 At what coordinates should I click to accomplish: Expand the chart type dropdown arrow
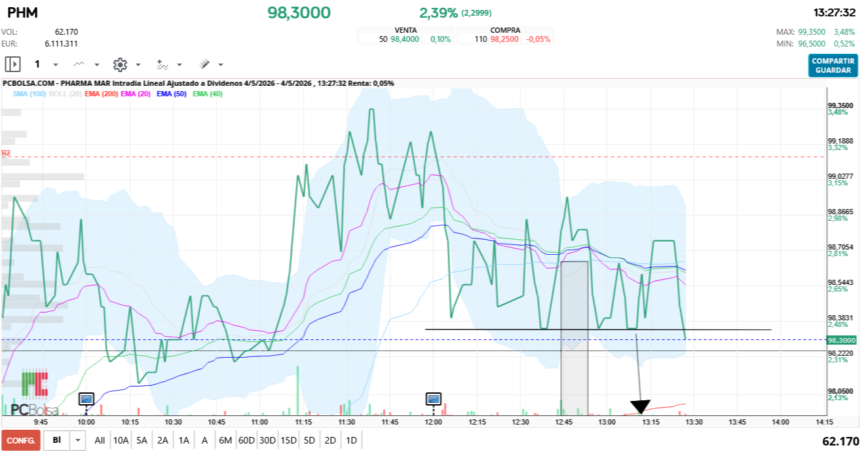tap(97, 65)
